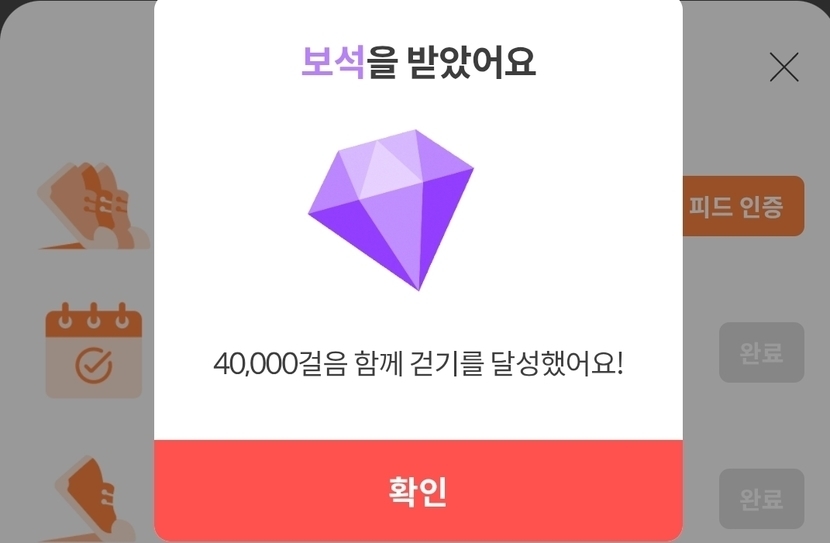
Task: Click the purple 보석 word in the title
Action: pyautogui.click(x=333, y=62)
